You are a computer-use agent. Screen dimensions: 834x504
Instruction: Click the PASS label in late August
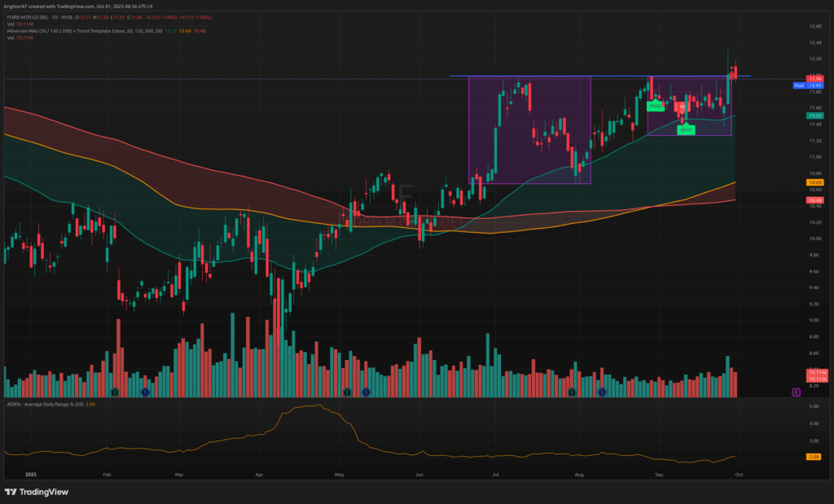(x=656, y=106)
